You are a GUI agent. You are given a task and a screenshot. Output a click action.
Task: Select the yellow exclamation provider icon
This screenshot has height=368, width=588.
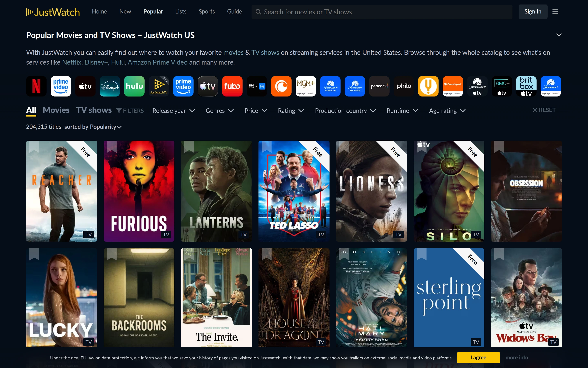coord(428,86)
